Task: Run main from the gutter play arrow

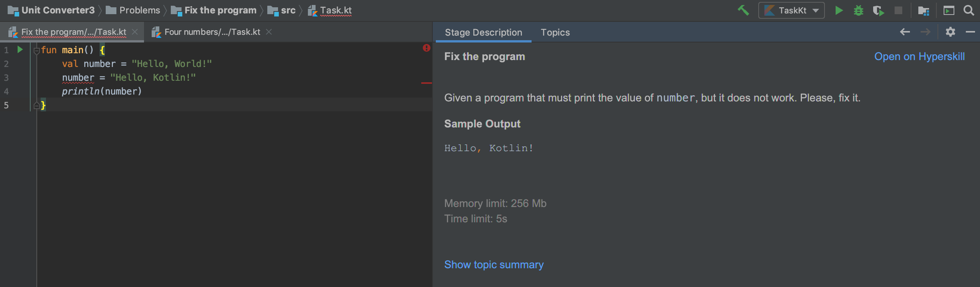Action: coord(20,49)
